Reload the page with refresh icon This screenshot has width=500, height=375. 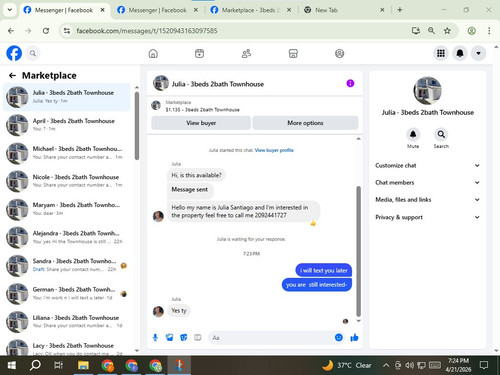click(x=46, y=31)
